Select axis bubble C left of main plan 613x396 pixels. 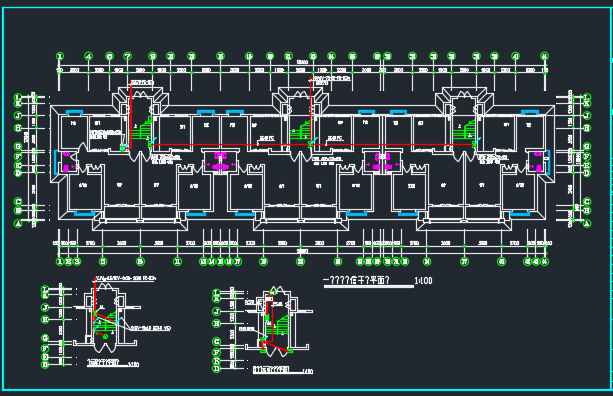[18, 202]
